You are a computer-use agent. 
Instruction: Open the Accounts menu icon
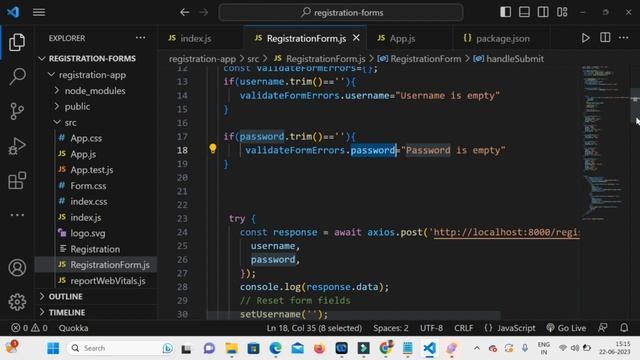[x=17, y=268]
